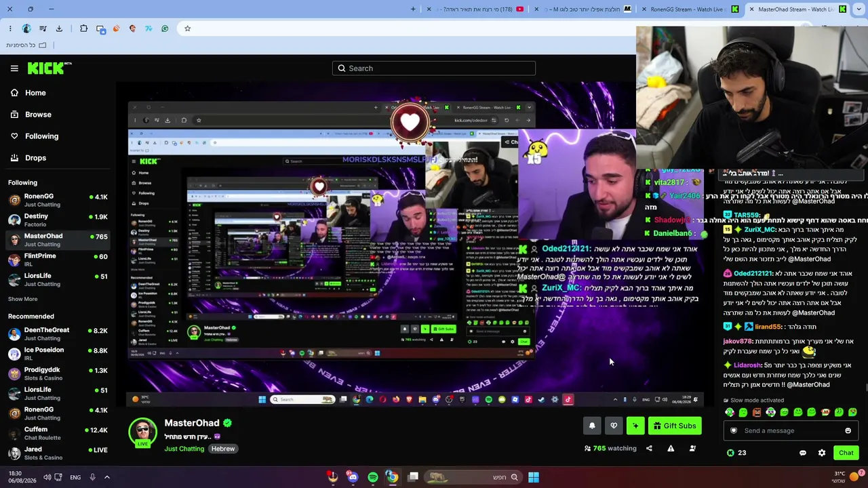Click the Gift Subs button
Image resolution: width=868 pixels, height=488 pixels.
675,426
